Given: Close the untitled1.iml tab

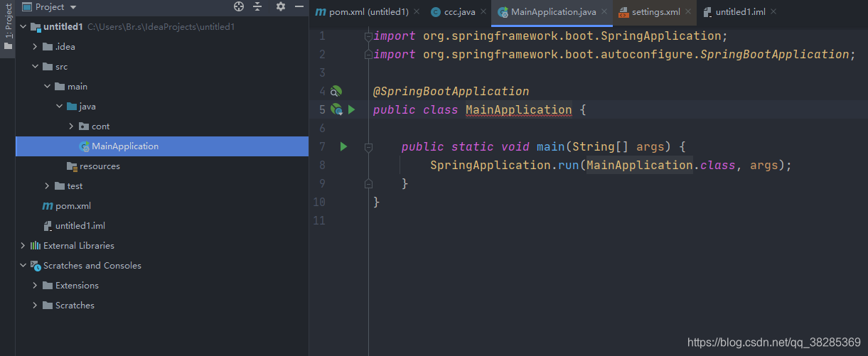Looking at the screenshot, I should (773, 12).
